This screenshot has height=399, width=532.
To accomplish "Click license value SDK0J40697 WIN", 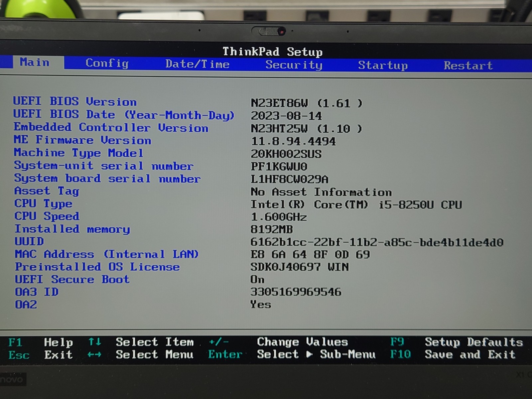I will (x=300, y=267).
